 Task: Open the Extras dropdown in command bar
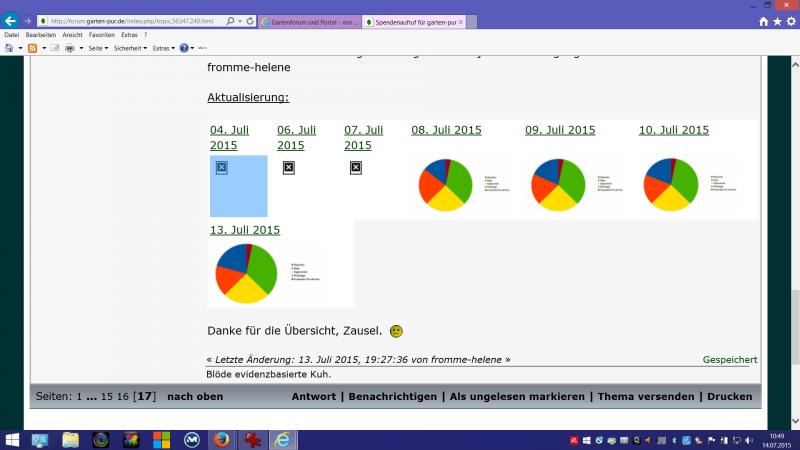click(163, 48)
